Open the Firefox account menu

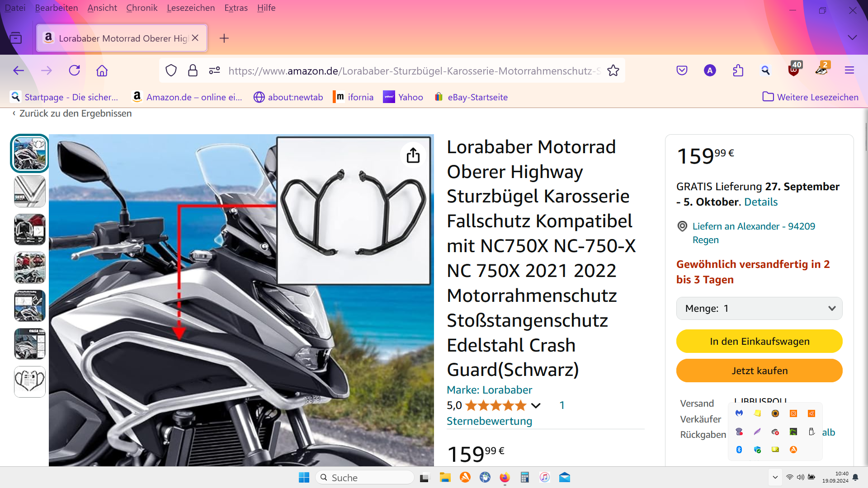click(710, 70)
